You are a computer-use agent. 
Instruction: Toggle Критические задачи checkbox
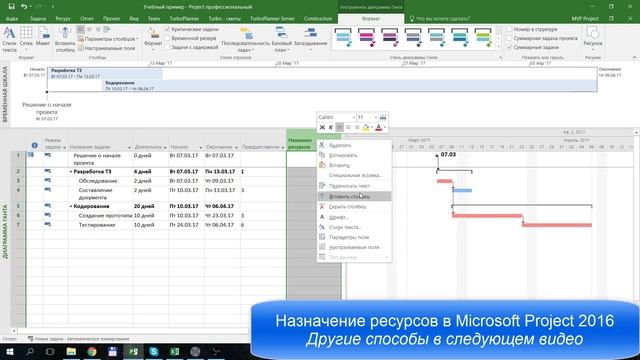tap(167, 29)
